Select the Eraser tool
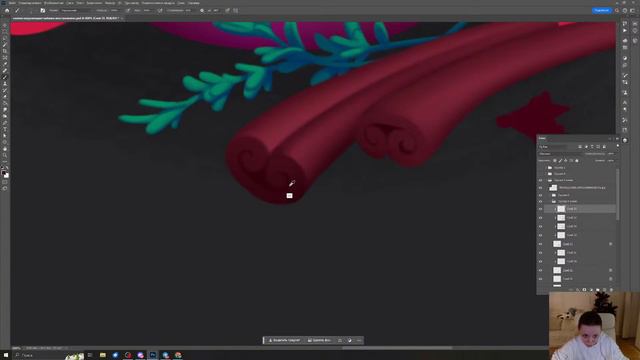This screenshot has width=640, height=360. [5, 97]
